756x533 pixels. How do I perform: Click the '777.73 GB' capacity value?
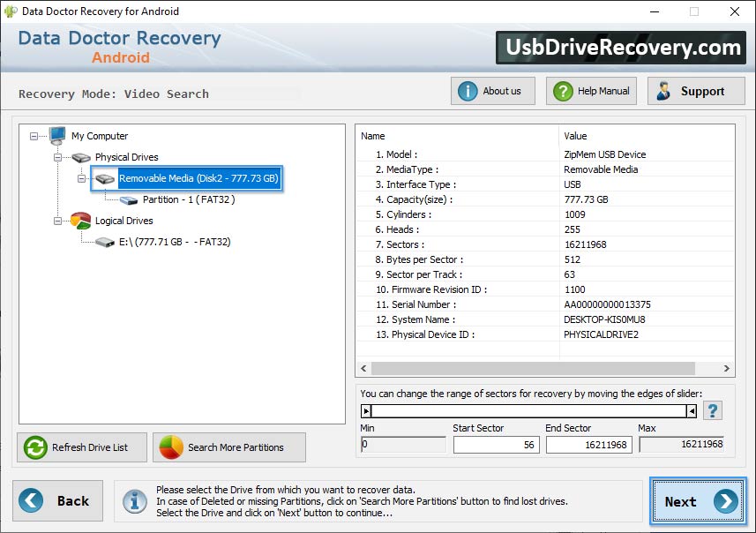click(x=586, y=199)
